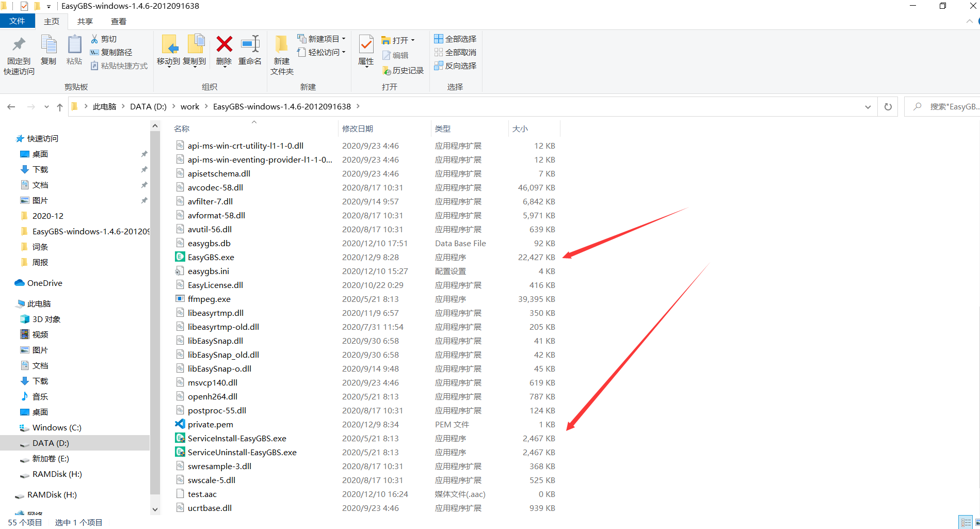Screen dimensions: 980x529
Task: Click the Properties (属性) checkmark icon
Action: (x=366, y=45)
